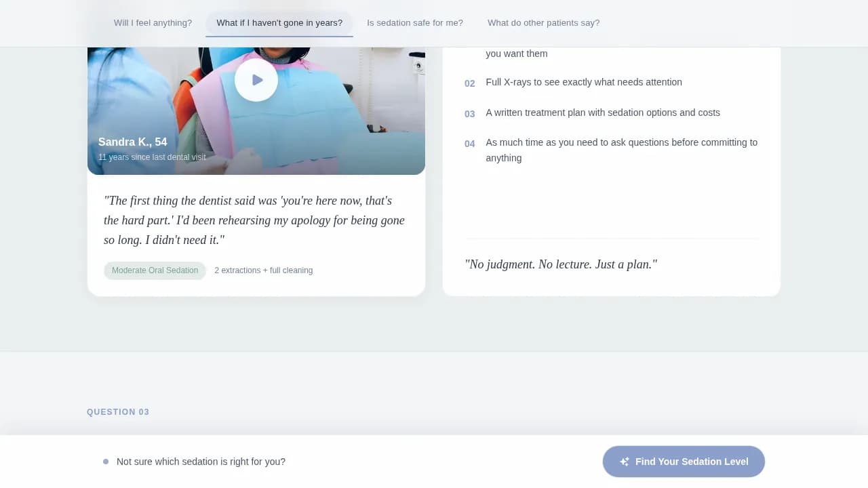The height and width of the screenshot is (488, 868).
Task: Click '2 extractions + full cleaning' text
Action: point(264,270)
